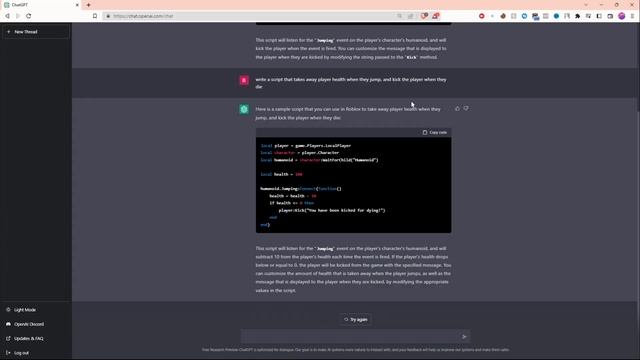Screen dimensions: 640x360
Task: Open the OpenAI Discord link
Action: (x=25, y=324)
